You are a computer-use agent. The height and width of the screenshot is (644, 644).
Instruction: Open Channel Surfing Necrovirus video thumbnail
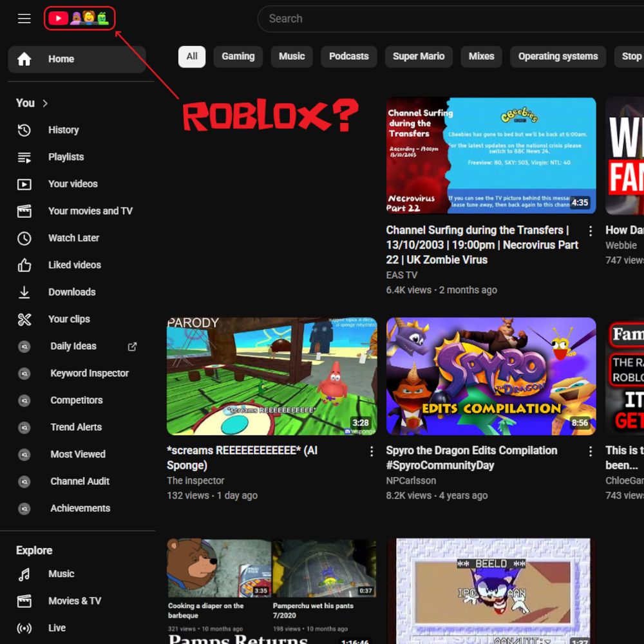click(491, 156)
